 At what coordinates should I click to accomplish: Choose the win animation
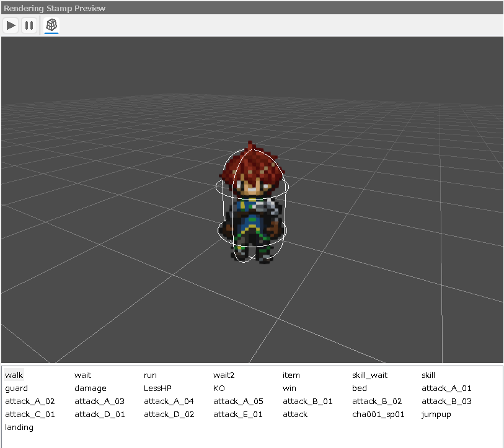290,388
